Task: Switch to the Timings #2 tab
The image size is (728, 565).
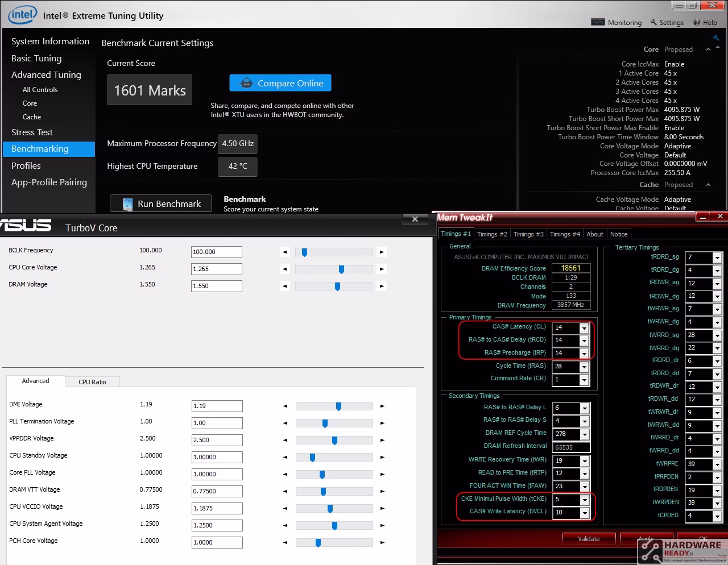Action: click(492, 234)
